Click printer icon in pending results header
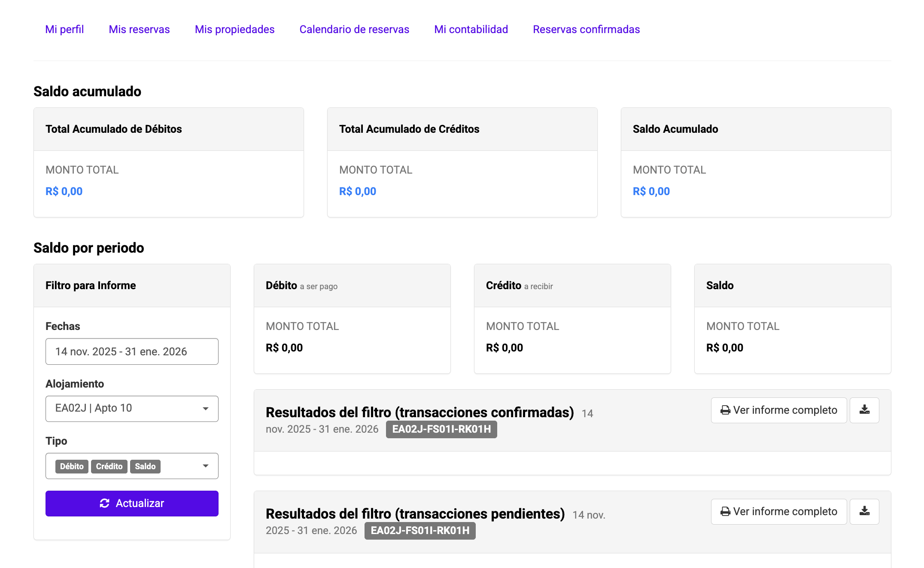 (725, 512)
